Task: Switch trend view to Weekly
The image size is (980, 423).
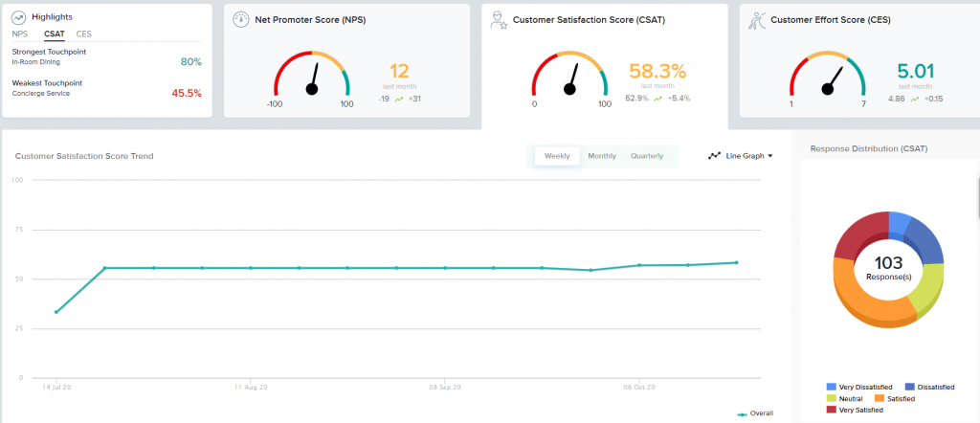Action: point(557,156)
